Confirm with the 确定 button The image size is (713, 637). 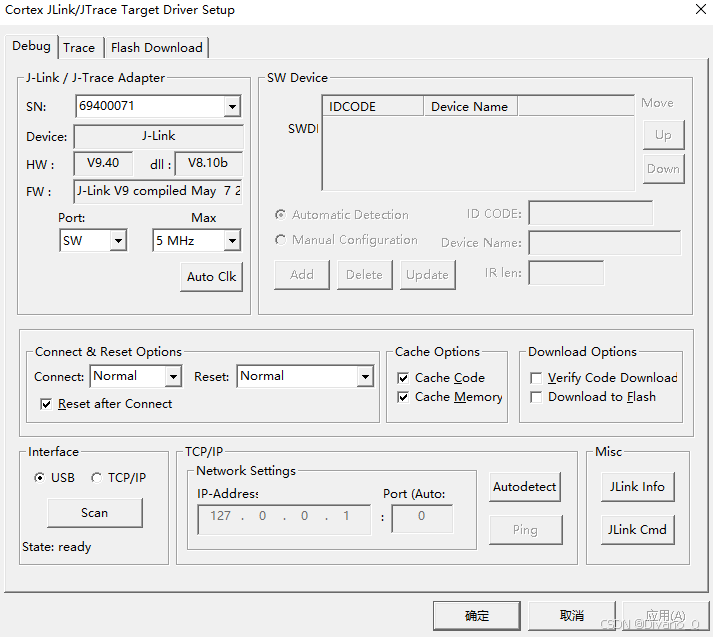pyautogui.click(x=477, y=616)
